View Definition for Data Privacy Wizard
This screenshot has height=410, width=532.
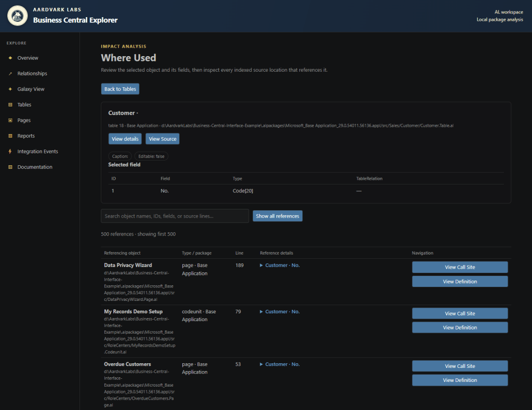pos(460,282)
